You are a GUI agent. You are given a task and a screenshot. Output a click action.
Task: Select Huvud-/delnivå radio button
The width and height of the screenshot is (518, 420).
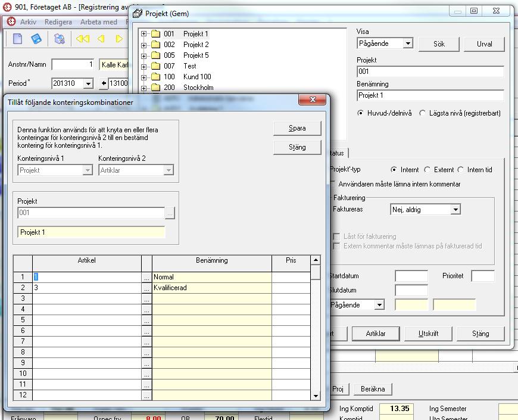360,113
